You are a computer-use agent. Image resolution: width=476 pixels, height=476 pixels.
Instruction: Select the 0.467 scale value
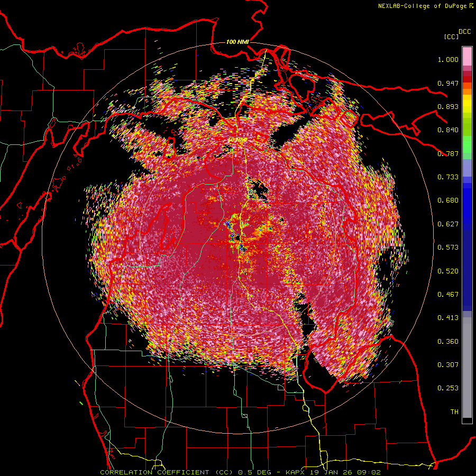448,295
